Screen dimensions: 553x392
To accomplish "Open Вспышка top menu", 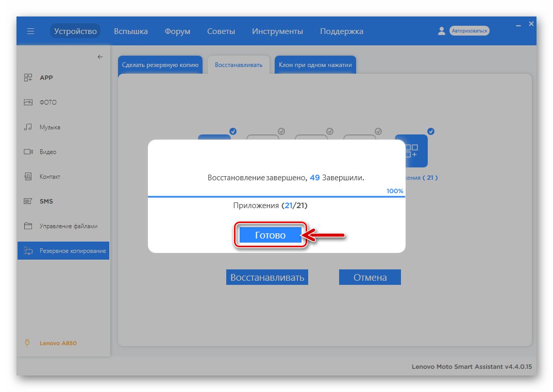I will click(x=131, y=31).
